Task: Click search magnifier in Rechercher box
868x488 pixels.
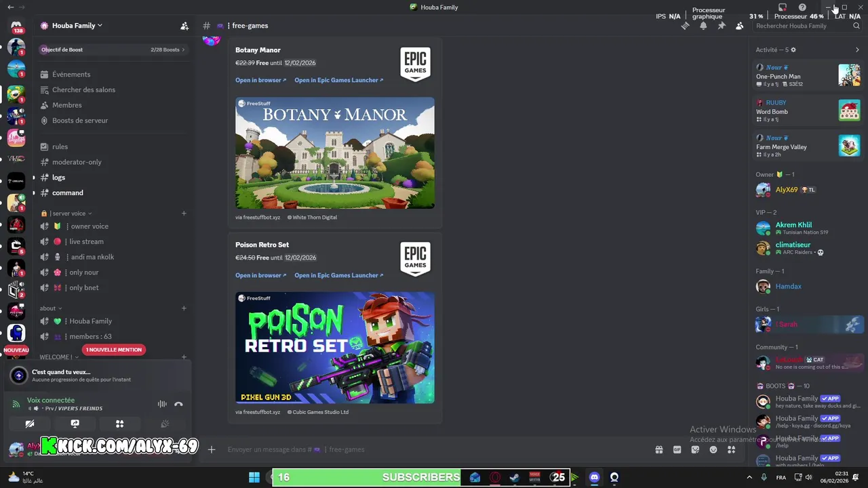Action: [x=856, y=26]
